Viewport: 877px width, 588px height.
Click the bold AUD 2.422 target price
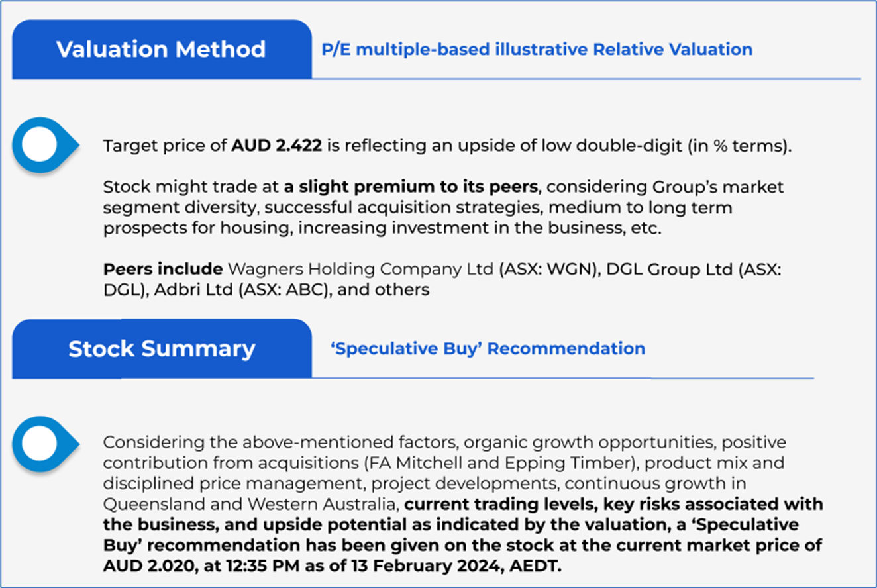pos(277,146)
